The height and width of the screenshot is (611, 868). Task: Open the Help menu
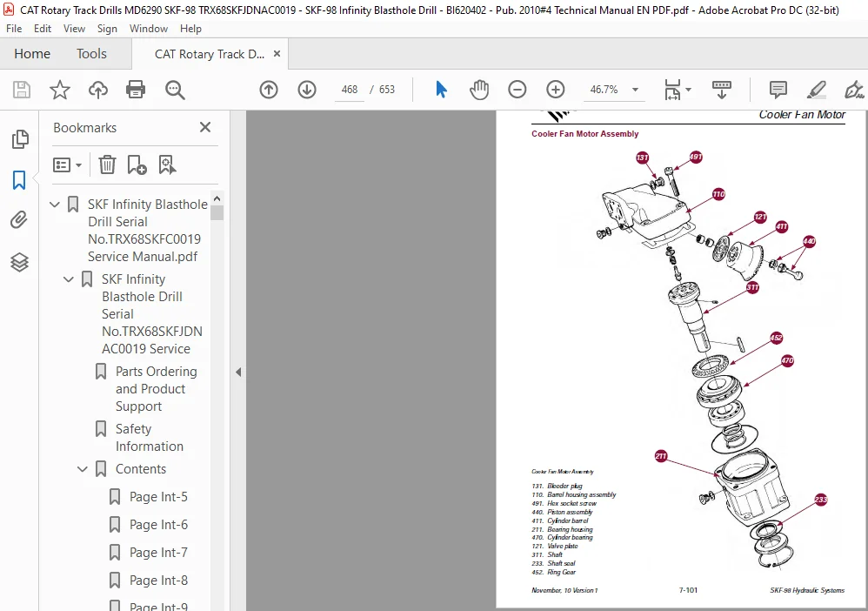190,28
